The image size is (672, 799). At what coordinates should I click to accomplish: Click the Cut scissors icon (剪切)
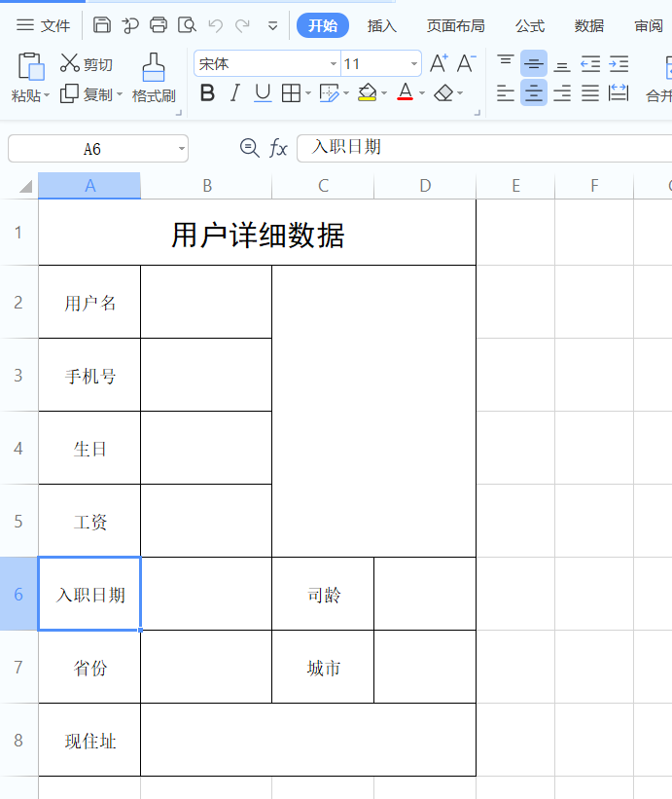tap(69, 63)
